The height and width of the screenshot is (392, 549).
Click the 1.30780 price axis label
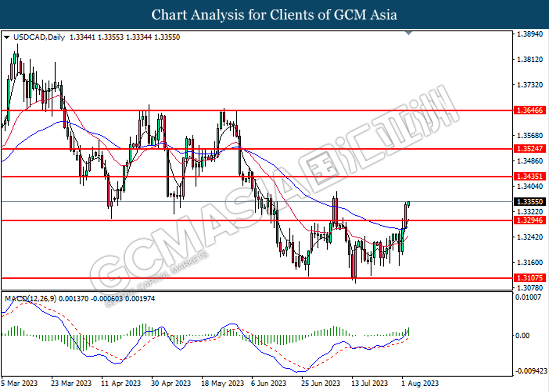[x=530, y=288]
